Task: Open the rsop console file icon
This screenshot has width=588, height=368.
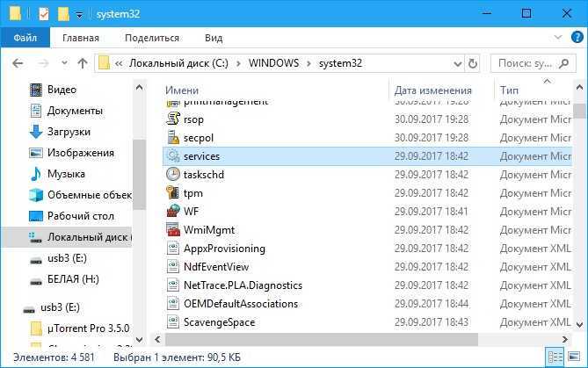Action: (x=173, y=119)
